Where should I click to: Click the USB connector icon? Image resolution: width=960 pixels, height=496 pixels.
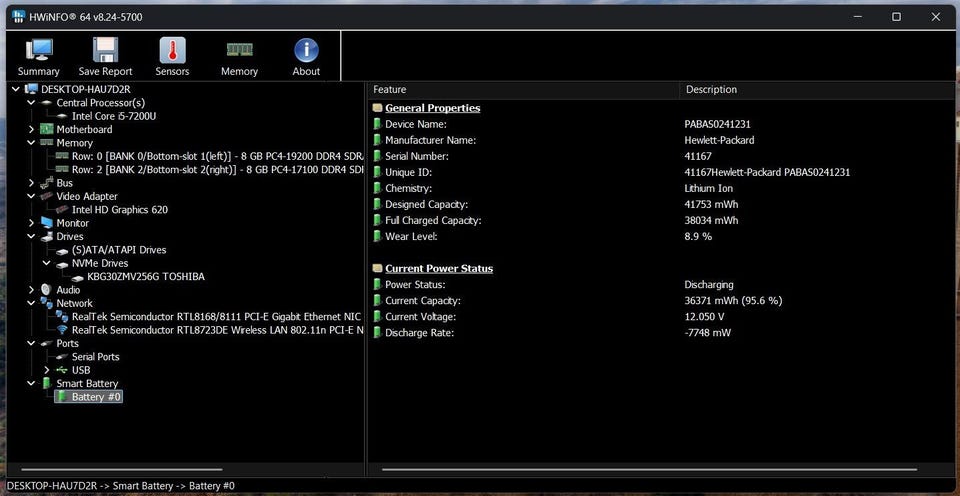62,370
